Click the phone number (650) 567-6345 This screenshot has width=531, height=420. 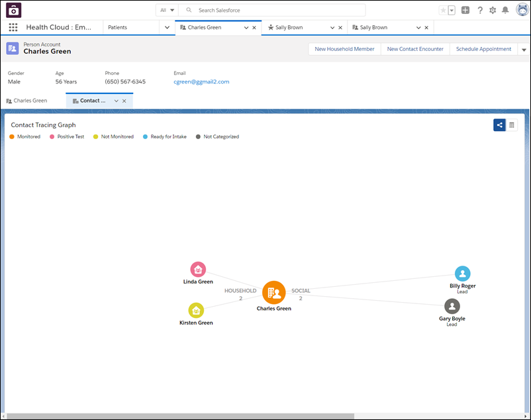[125, 81]
